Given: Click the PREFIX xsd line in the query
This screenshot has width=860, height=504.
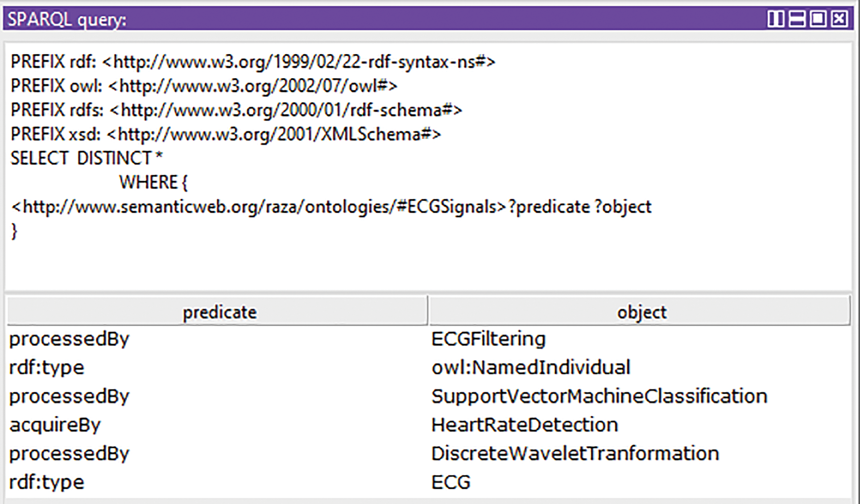Looking at the screenshot, I should tap(225, 134).
